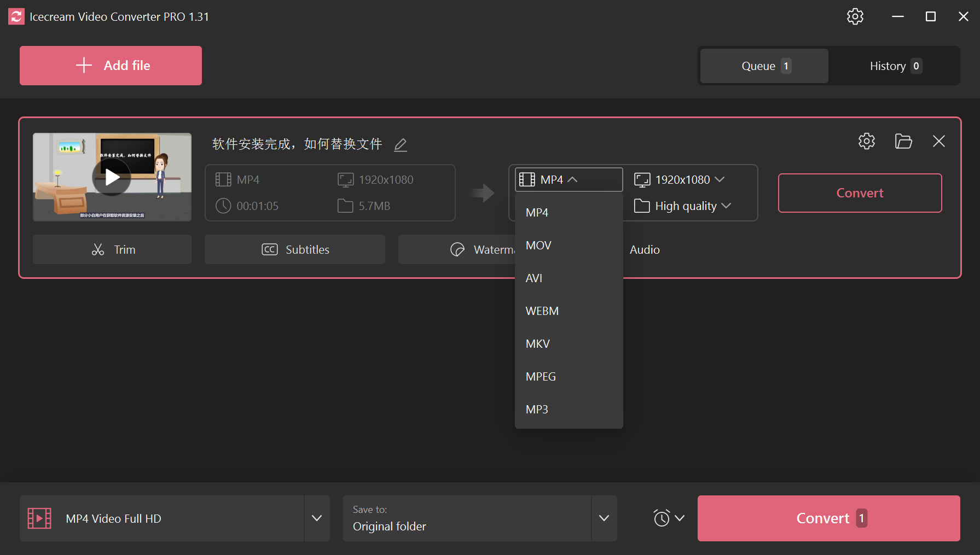Image resolution: width=980 pixels, height=555 pixels.
Task: Open the file's conversion settings gear
Action: pos(866,141)
